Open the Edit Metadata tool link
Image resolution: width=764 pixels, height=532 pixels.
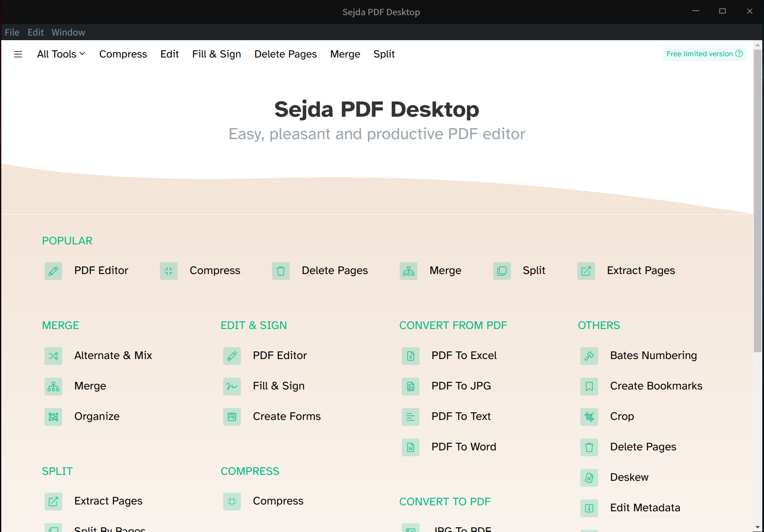pos(645,507)
